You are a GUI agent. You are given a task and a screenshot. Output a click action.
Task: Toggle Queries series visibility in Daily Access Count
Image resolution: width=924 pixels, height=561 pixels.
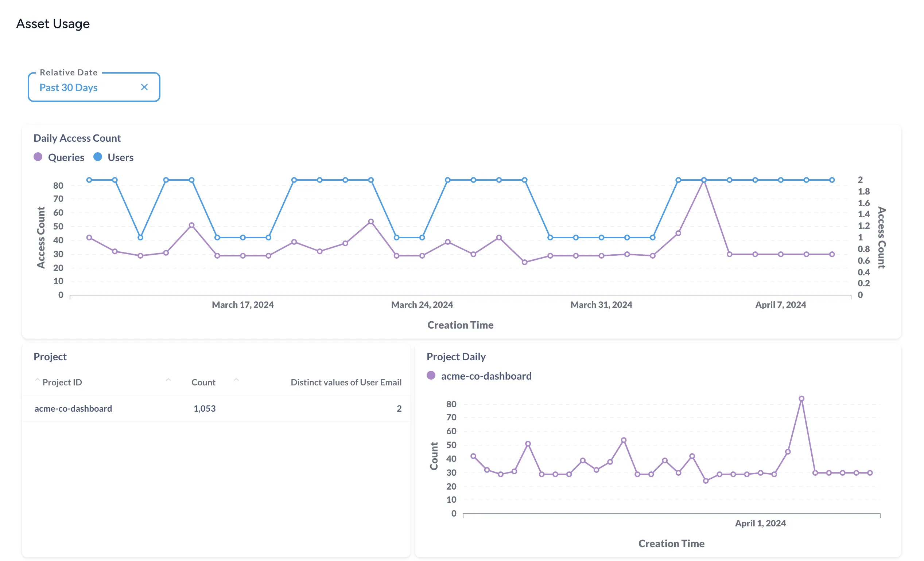39,157
